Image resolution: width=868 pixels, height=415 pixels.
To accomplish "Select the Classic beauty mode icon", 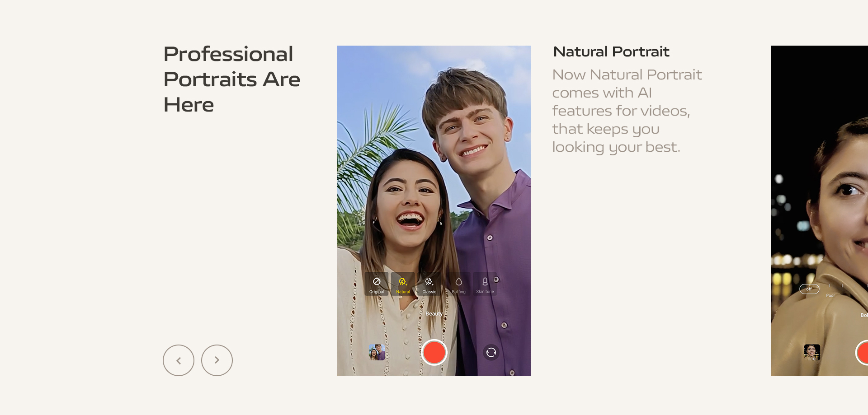I will 429,284.
